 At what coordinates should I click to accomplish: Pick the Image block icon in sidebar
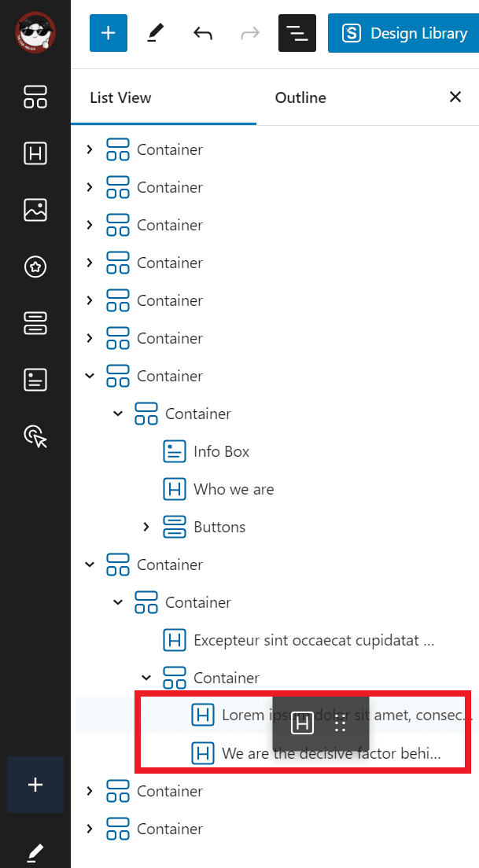coord(35,210)
